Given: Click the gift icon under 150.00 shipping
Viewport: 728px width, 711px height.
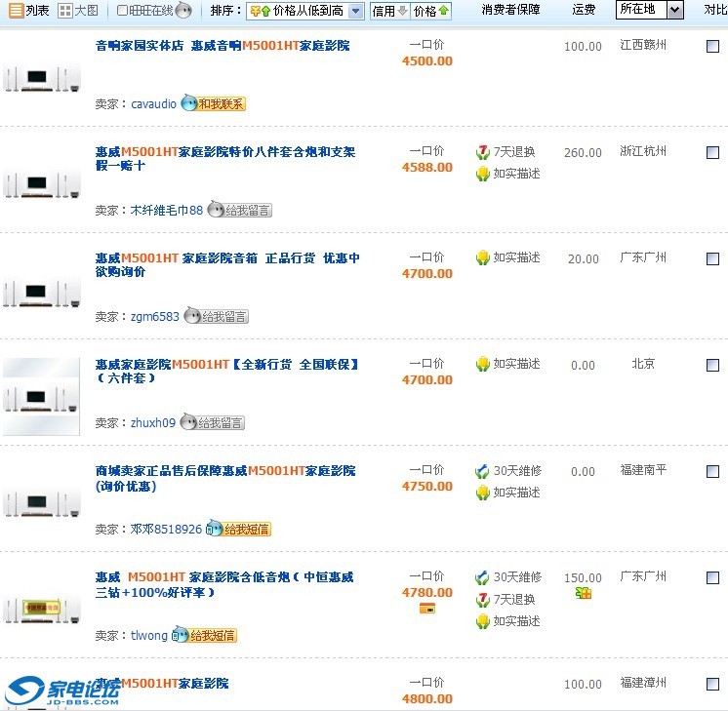Looking at the screenshot, I should 584,593.
